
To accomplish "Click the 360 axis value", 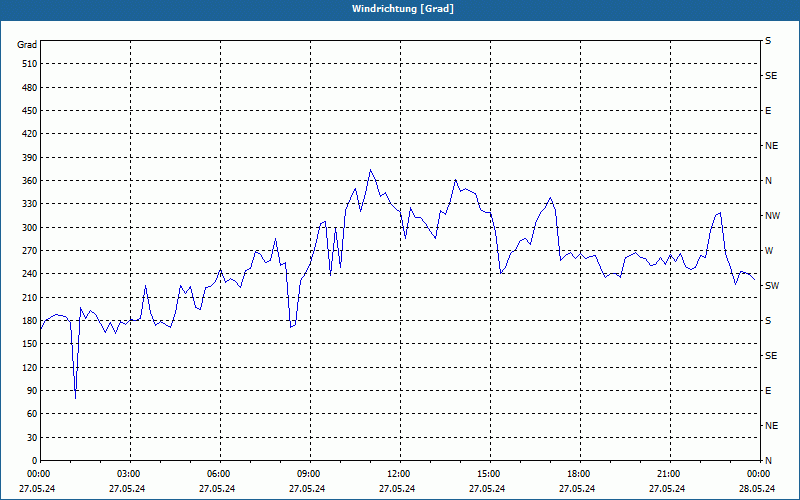I will coord(30,181).
